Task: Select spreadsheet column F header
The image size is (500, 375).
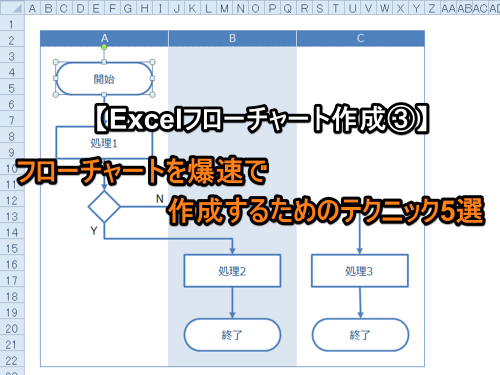Action: click(x=112, y=8)
